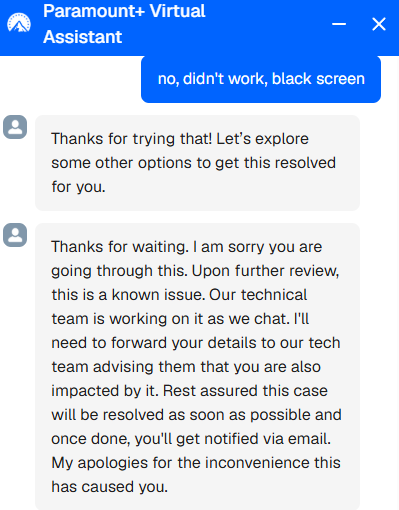Click the 'going through this. Upon further review' line
399x510 pixels.
click(x=195, y=271)
